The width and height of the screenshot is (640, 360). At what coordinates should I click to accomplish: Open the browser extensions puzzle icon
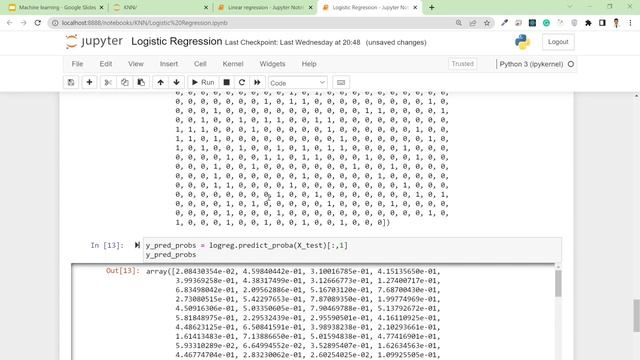[x=588, y=23]
